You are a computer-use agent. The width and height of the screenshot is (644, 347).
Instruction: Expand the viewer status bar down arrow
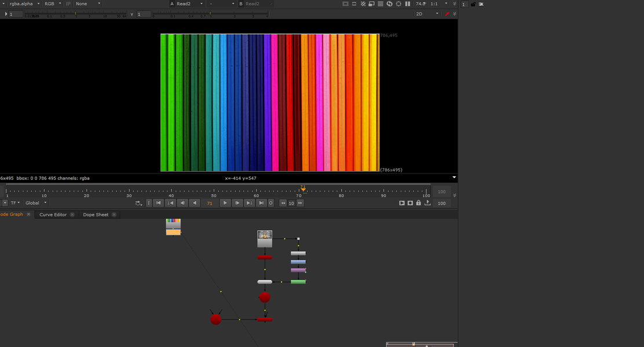(454, 178)
